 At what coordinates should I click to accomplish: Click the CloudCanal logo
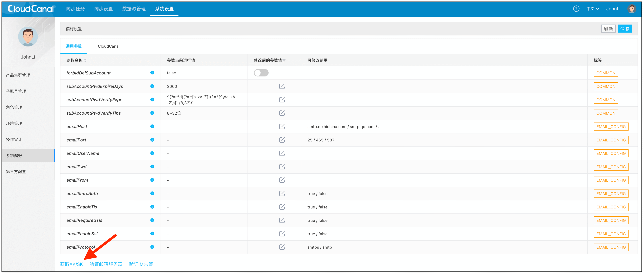(x=31, y=9)
